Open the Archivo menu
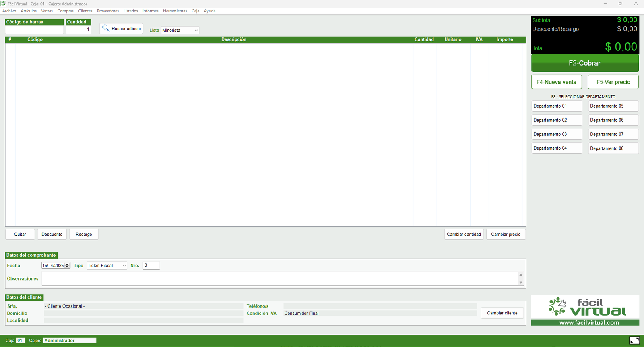 click(x=9, y=11)
